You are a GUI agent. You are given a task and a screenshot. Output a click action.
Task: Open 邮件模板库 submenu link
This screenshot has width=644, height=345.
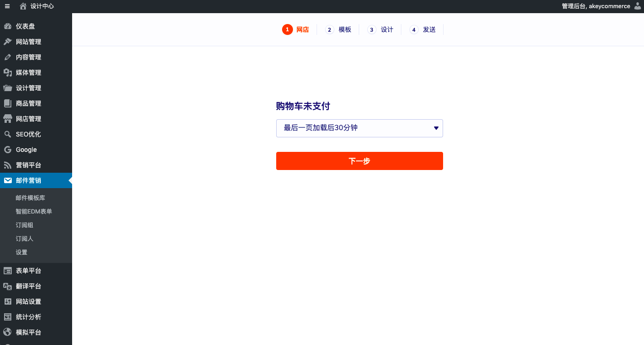pos(30,198)
